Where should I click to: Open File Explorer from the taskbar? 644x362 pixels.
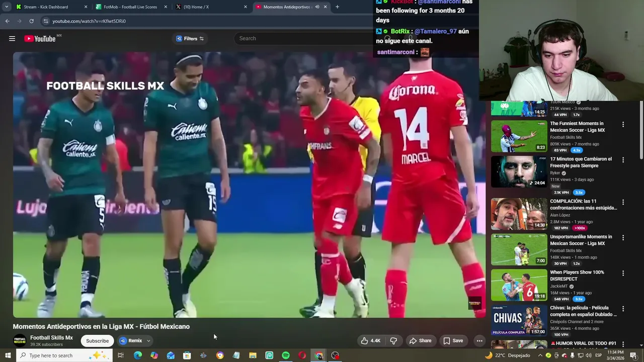253,355
